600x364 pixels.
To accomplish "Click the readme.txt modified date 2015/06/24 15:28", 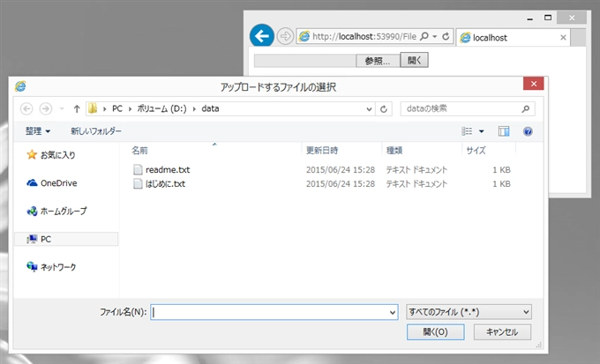I will click(341, 170).
